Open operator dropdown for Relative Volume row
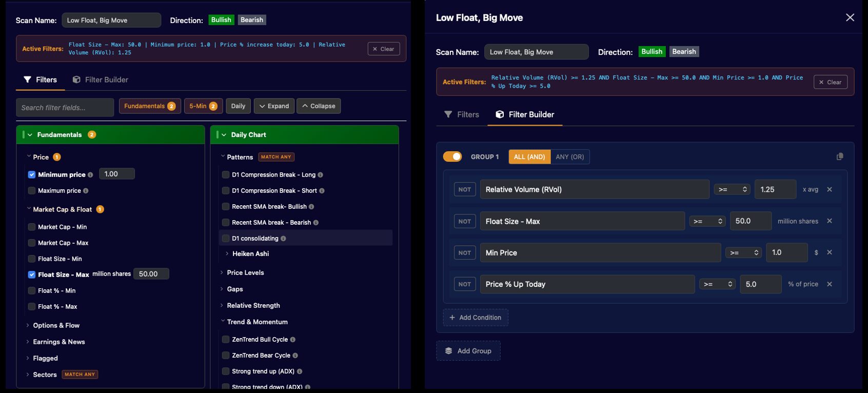Image resolution: width=868 pixels, height=393 pixels. coord(733,189)
